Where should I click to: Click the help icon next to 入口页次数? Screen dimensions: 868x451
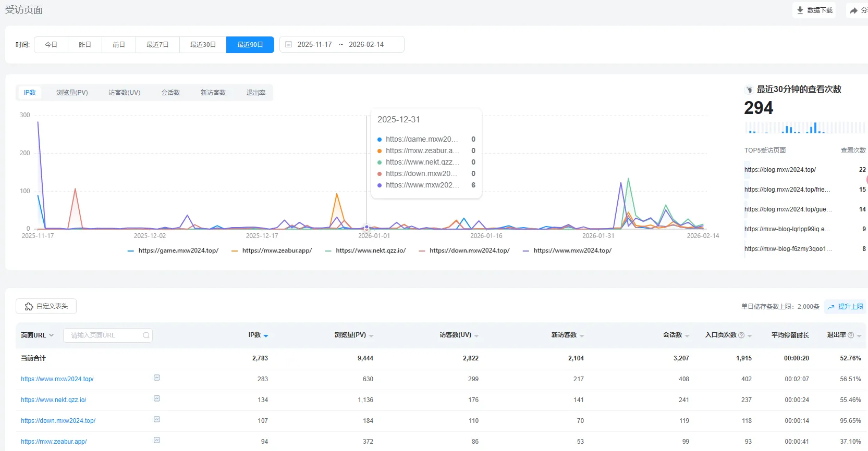pos(741,335)
